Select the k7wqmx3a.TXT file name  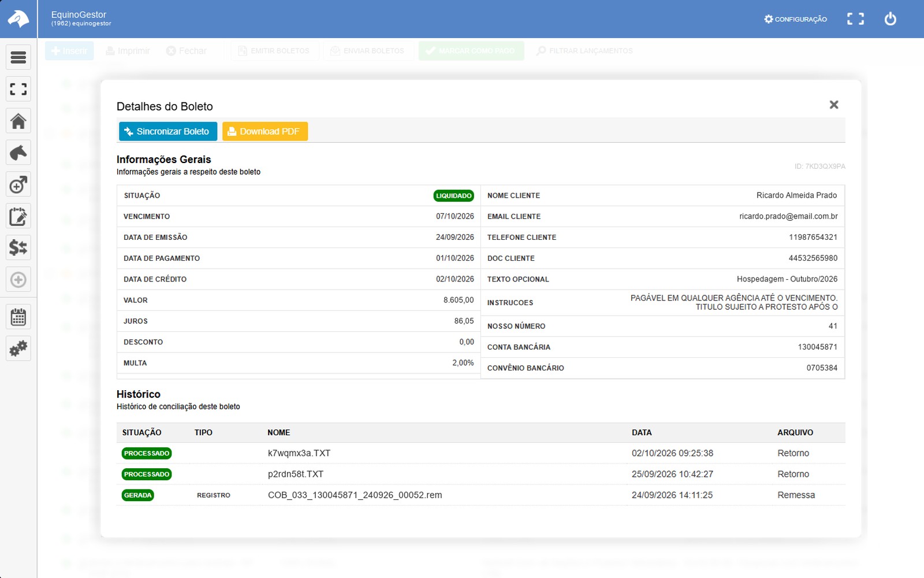coord(299,453)
